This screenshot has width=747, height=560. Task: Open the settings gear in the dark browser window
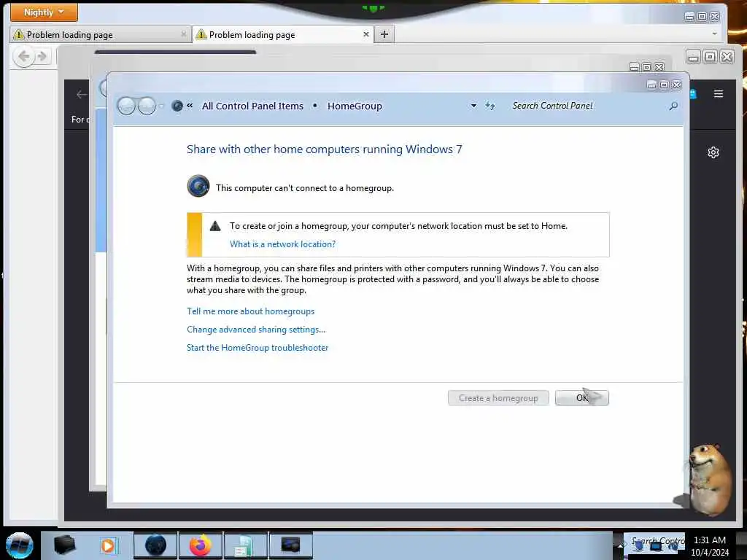pos(713,152)
